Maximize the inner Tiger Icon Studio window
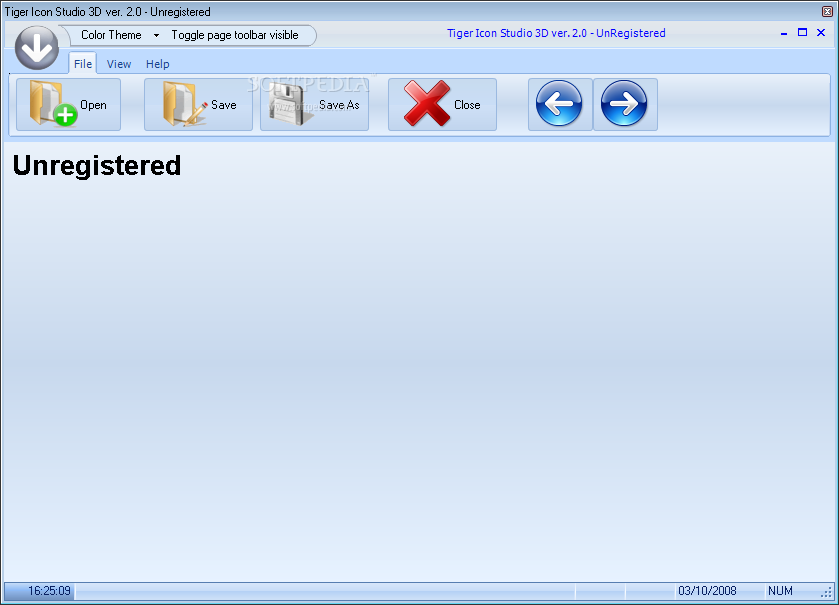Image resolution: width=839 pixels, height=605 pixels. coord(802,33)
